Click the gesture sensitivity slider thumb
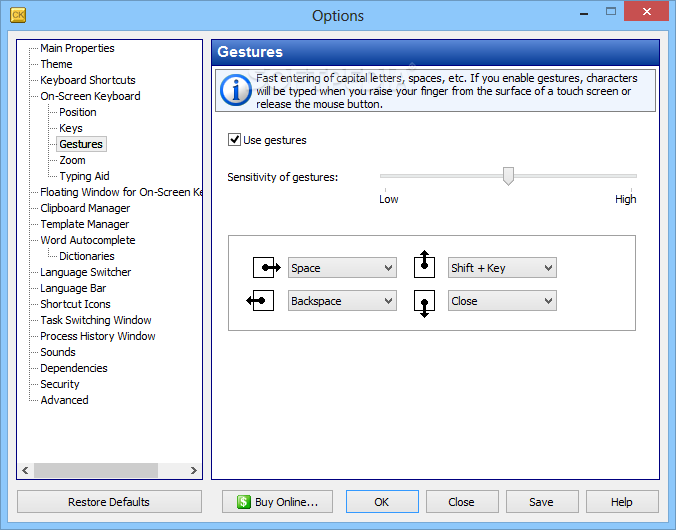676x530 pixels. point(508,176)
